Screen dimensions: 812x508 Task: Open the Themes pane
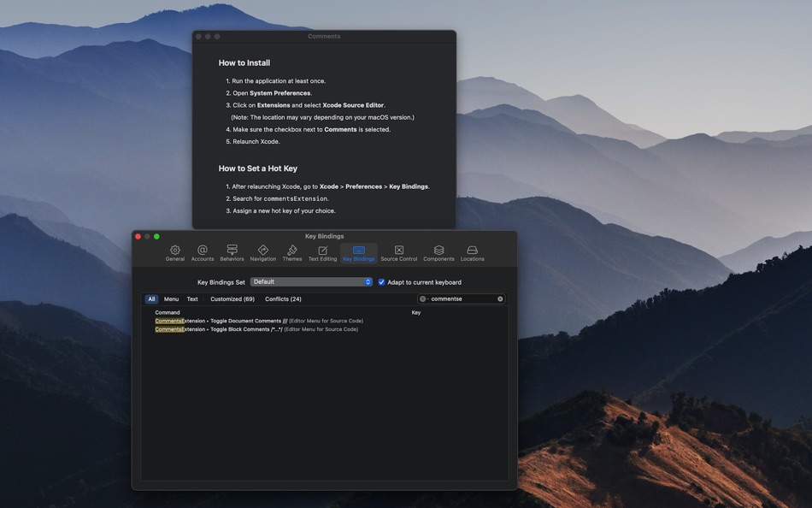[292, 251]
